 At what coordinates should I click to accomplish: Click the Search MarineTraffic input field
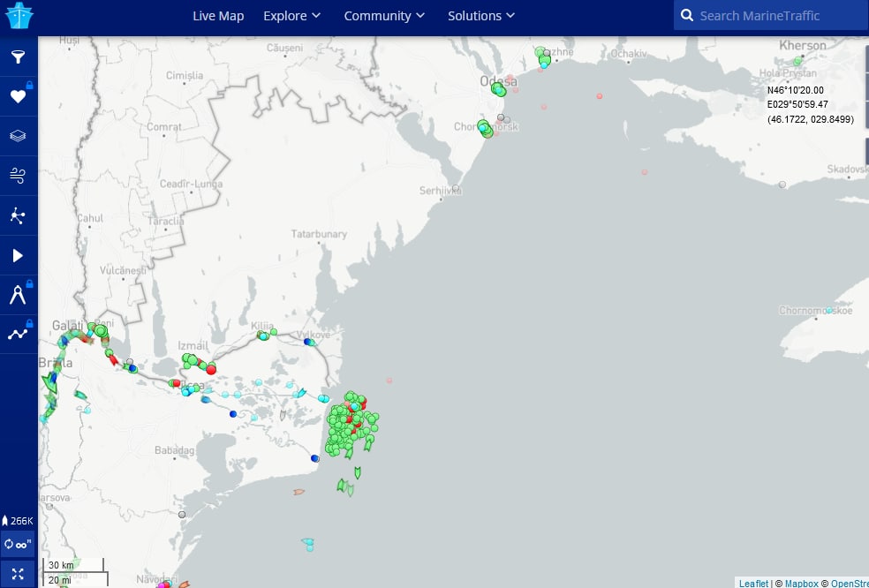tap(777, 16)
